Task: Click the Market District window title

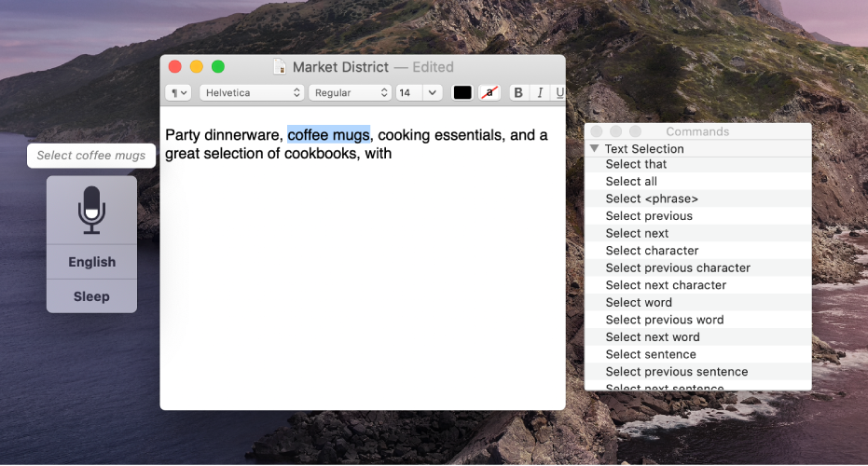Action: coord(340,67)
